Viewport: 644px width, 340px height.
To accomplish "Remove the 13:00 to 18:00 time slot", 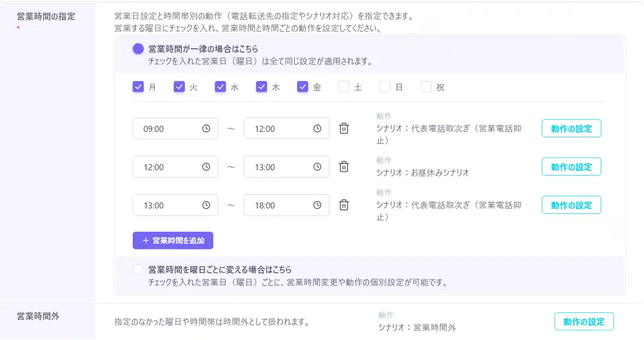I will coord(344,205).
